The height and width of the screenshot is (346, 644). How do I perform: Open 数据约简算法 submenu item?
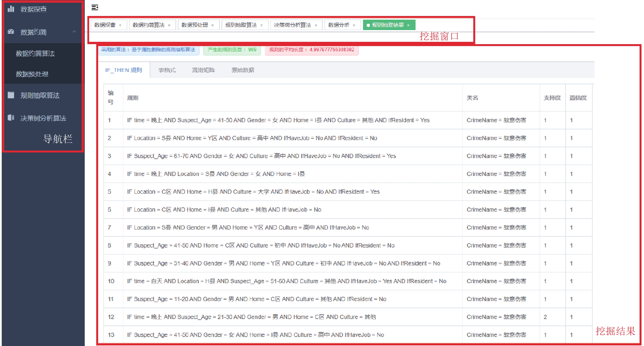pos(35,54)
